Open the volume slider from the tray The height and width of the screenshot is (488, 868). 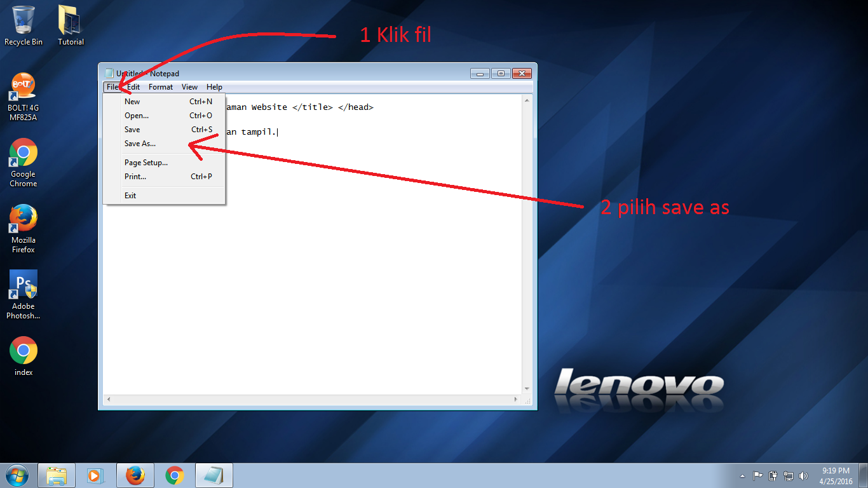[804, 475]
